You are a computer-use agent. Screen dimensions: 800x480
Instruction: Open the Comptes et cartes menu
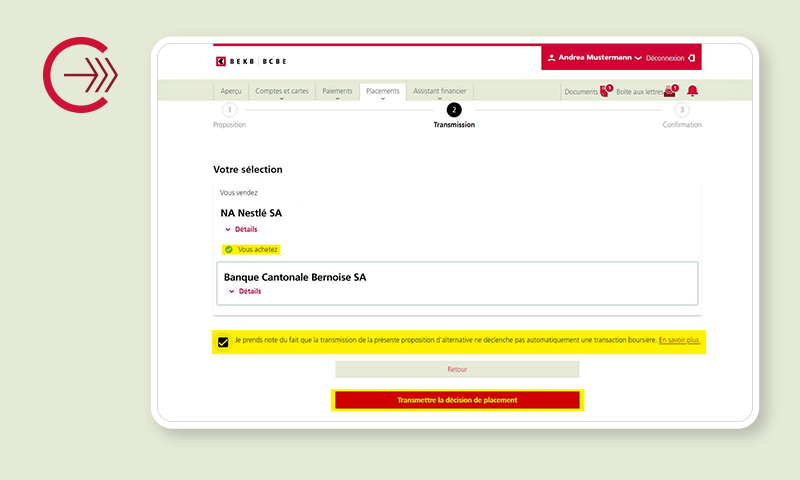(x=282, y=92)
